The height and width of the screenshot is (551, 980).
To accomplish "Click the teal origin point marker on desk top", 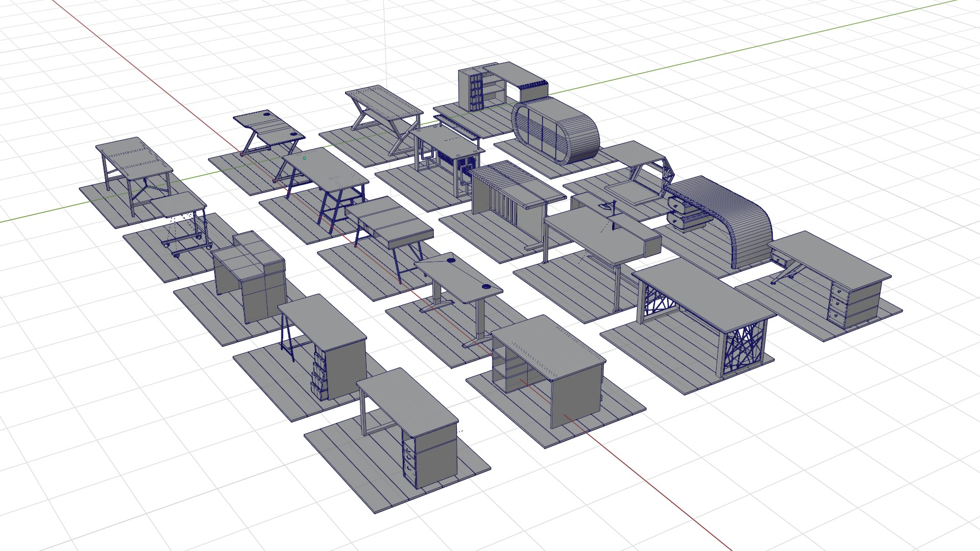I will 304,158.
